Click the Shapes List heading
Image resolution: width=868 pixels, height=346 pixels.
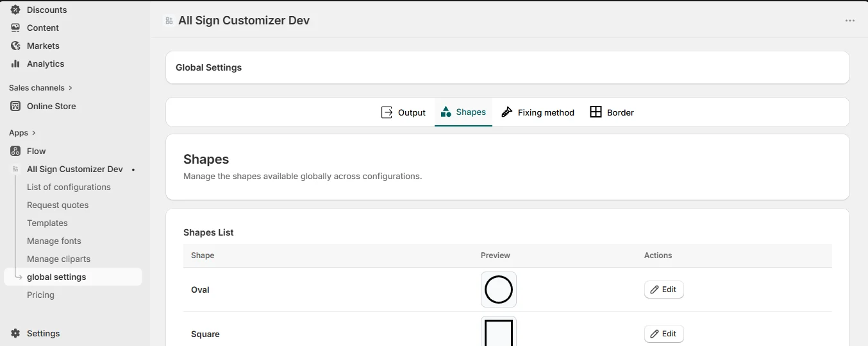(x=208, y=232)
